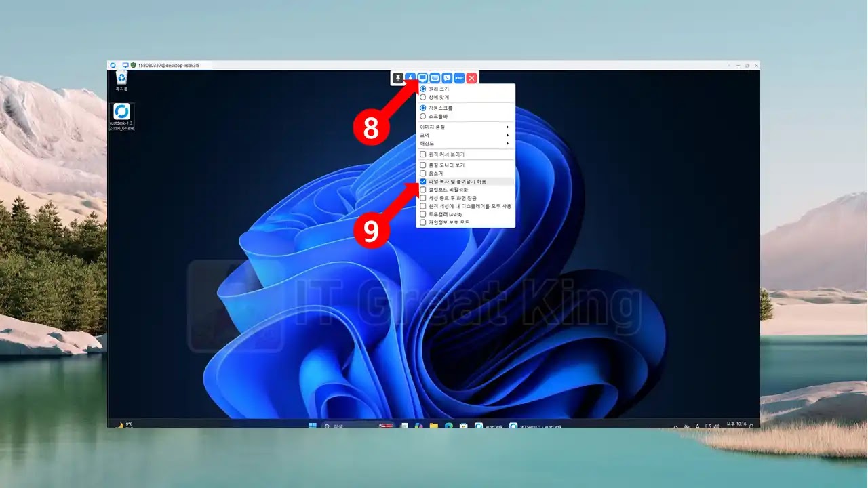Viewport: 868px width, 488px height.
Task: Expand the 이미지 품질 submenu
Action: click(465, 127)
